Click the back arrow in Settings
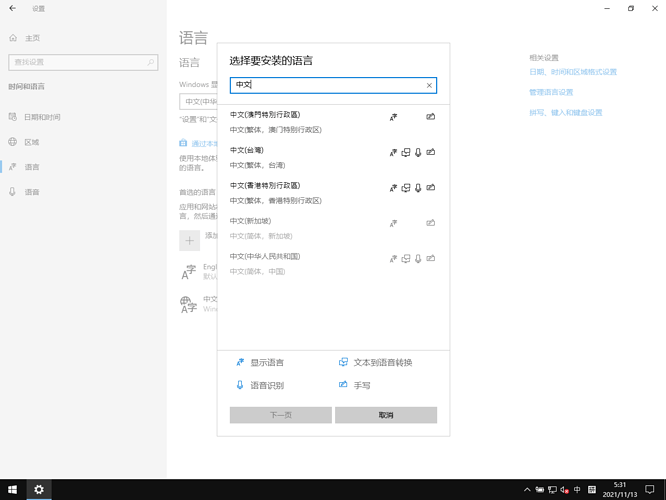Screen dimensions: 666x500 13,8
